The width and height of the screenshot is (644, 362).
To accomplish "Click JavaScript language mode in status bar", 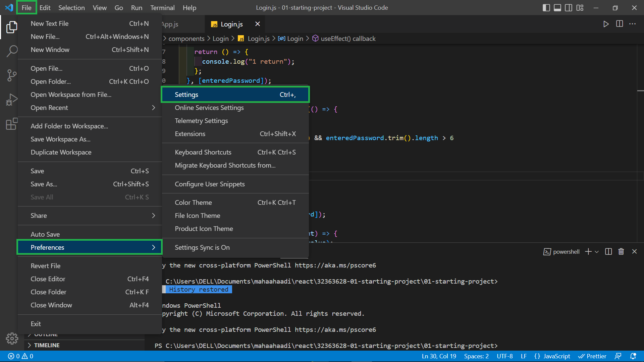I will (556, 356).
